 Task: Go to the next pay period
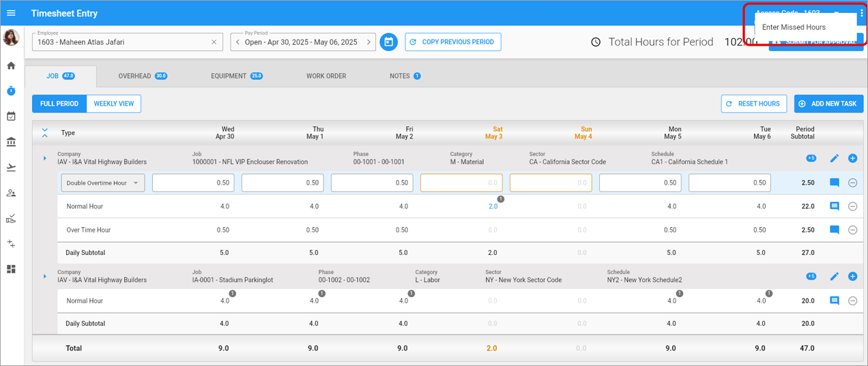coord(368,42)
